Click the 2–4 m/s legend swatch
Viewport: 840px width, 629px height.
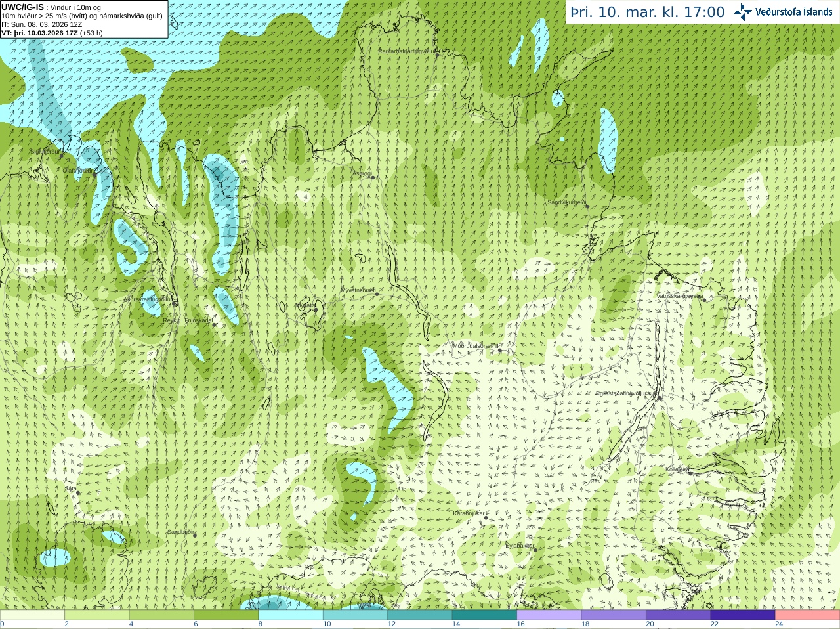[x=96, y=615]
